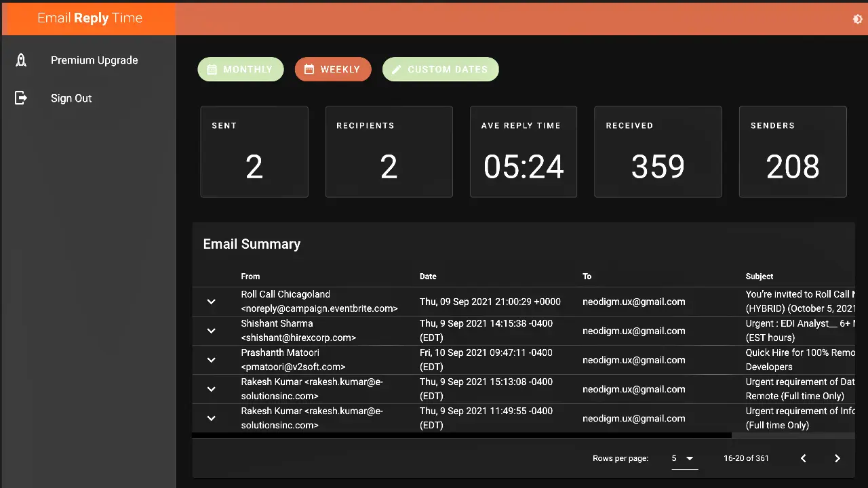Click the pencil icon in Custom Dates
868x488 pixels.
(396, 69)
